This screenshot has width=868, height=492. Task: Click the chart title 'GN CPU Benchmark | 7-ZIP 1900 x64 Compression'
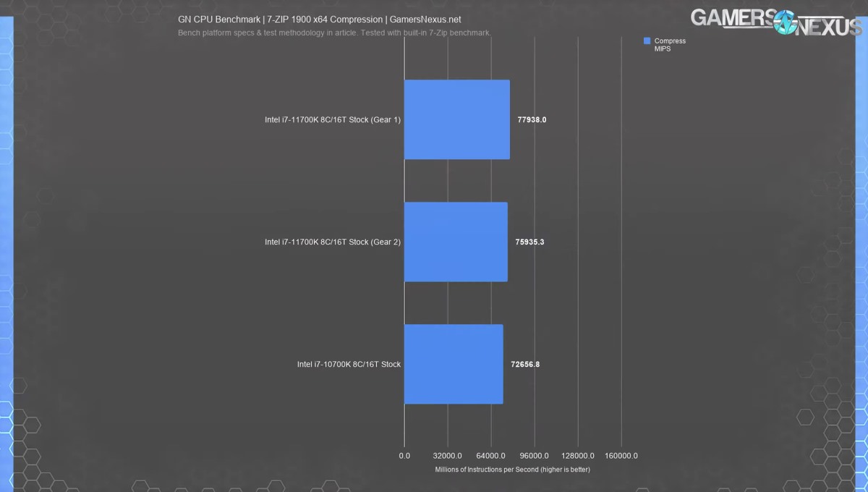coord(319,20)
